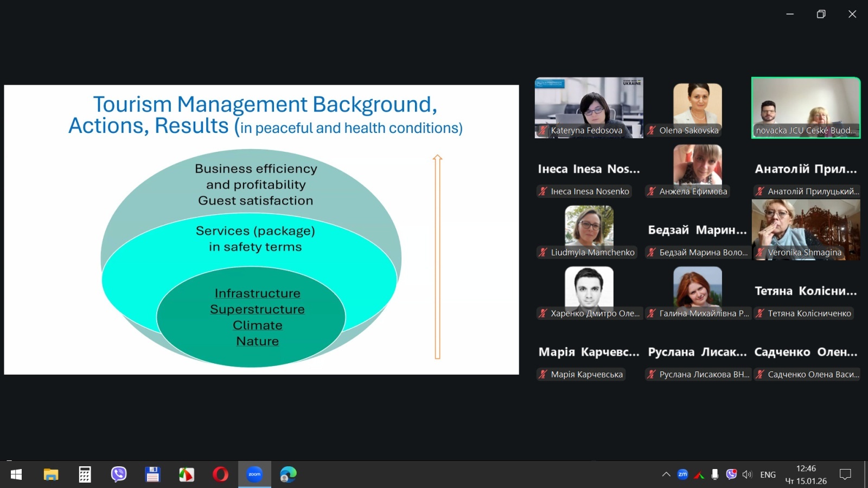Viewport: 868px width, 488px height.
Task: Restore down the Zoom window
Action: [x=821, y=14]
